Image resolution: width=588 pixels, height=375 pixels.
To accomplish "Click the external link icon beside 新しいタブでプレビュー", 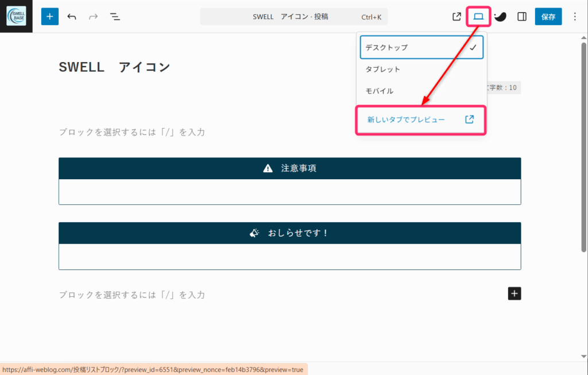I will pyautogui.click(x=470, y=119).
